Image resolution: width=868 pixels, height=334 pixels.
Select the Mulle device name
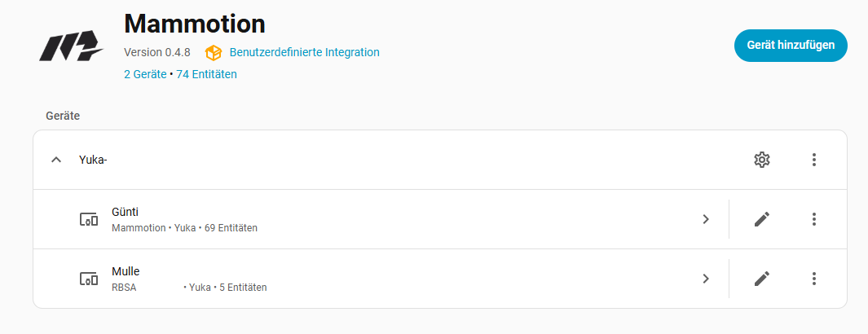(x=126, y=271)
